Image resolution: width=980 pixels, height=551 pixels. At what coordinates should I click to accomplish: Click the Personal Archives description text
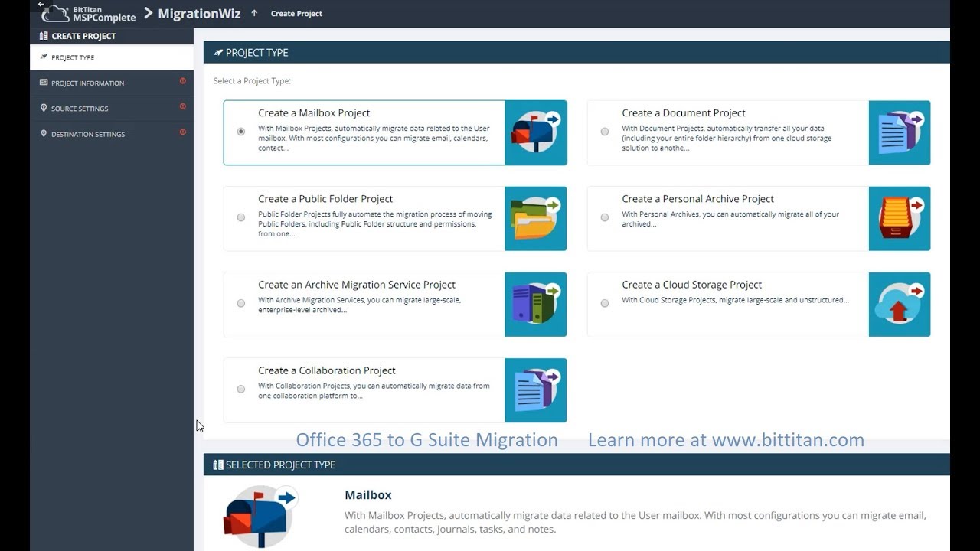(730, 219)
